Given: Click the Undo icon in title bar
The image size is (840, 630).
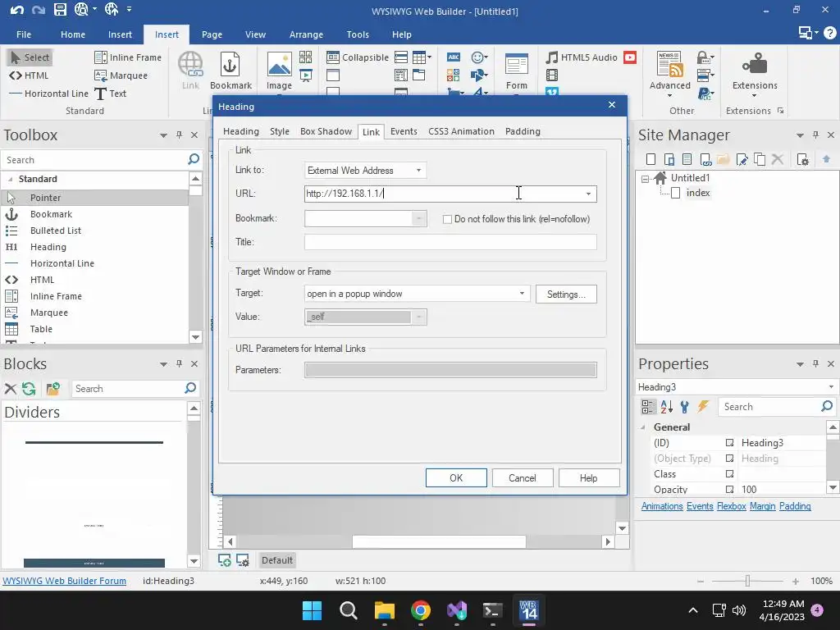Looking at the screenshot, I should pos(17,10).
